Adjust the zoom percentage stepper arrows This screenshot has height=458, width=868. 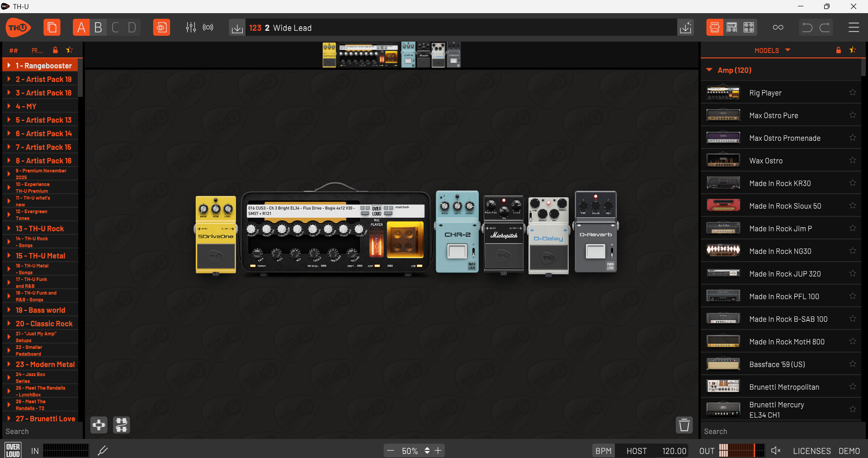(427, 451)
